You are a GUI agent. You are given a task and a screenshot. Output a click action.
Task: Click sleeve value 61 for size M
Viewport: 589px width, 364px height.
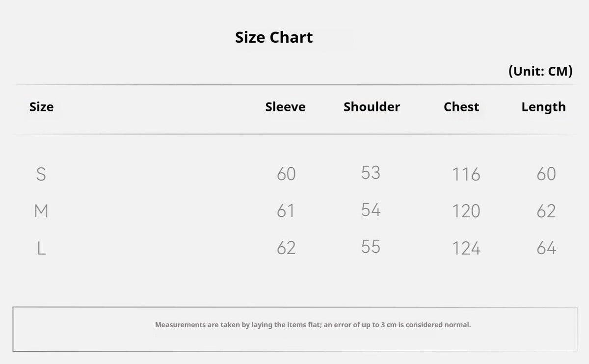point(286,211)
